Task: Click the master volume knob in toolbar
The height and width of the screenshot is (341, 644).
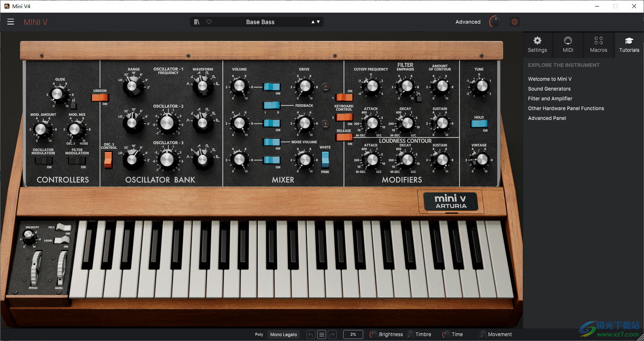Action: [495, 22]
